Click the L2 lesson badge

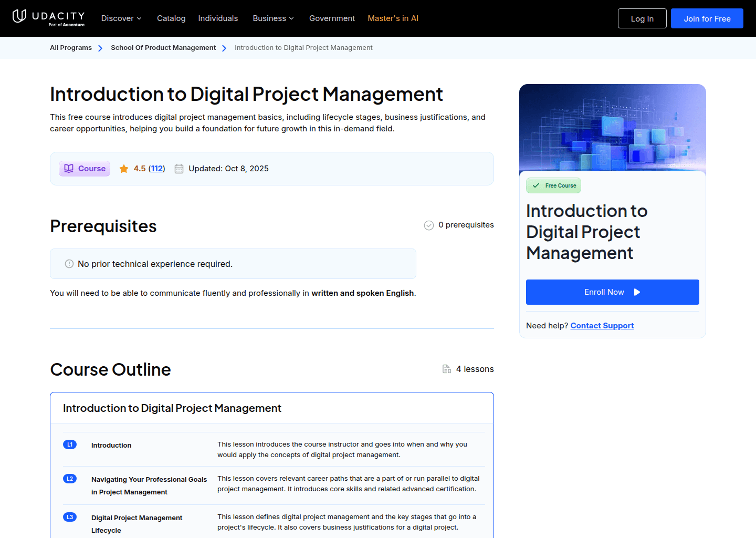[70, 478]
